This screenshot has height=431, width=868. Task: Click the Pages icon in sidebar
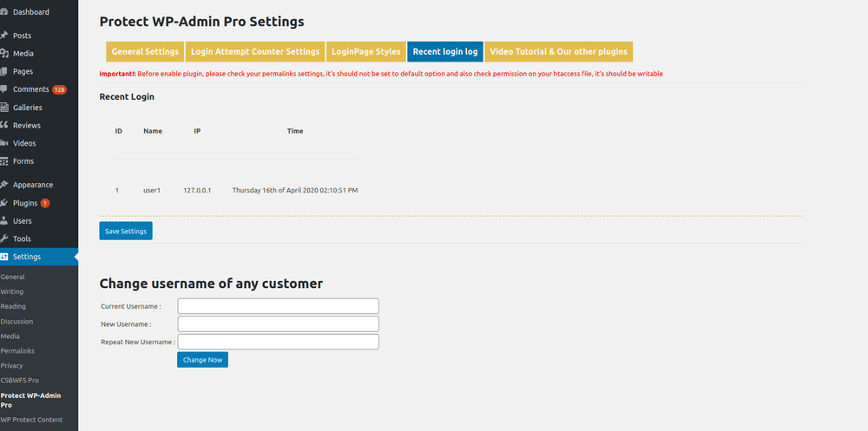point(3,71)
